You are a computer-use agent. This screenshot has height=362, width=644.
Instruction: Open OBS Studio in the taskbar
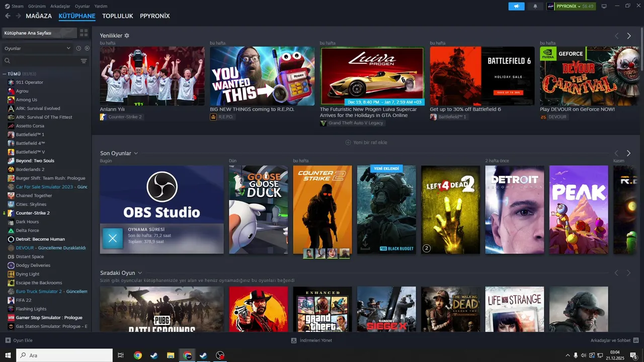click(220, 355)
